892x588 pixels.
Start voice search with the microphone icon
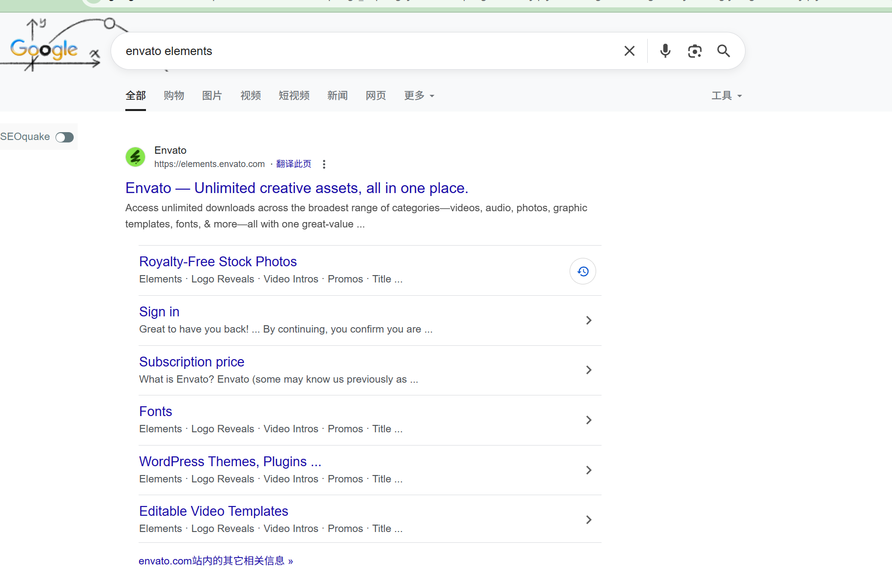point(665,51)
